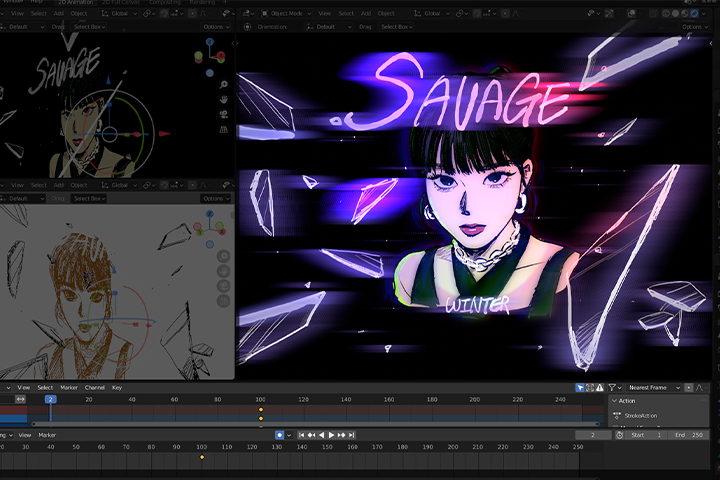Click the StrokeAction action datablock icon
This screenshot has width=720, height=480.
(617, 416)
